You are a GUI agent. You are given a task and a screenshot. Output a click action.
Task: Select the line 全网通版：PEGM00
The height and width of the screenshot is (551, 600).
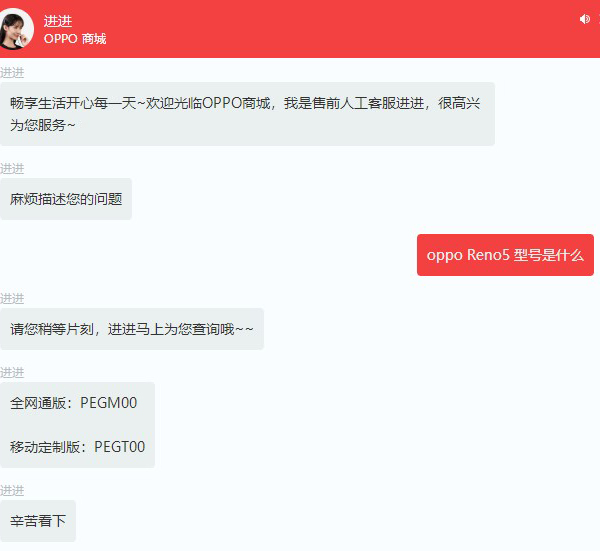point(73,403)
